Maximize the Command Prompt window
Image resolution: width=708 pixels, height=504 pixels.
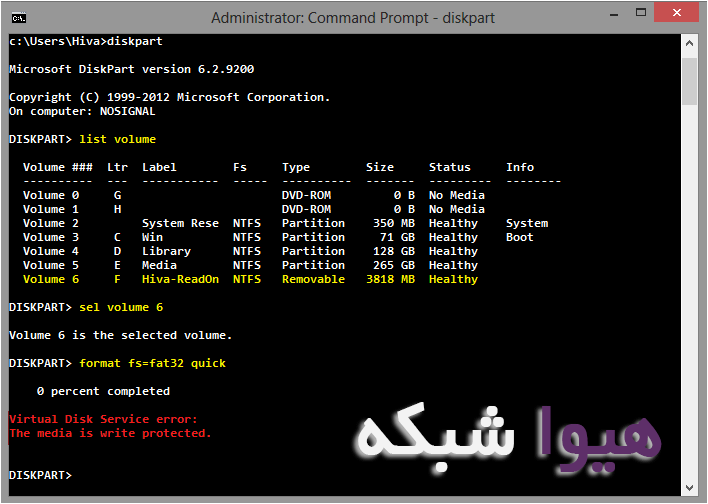641,13
